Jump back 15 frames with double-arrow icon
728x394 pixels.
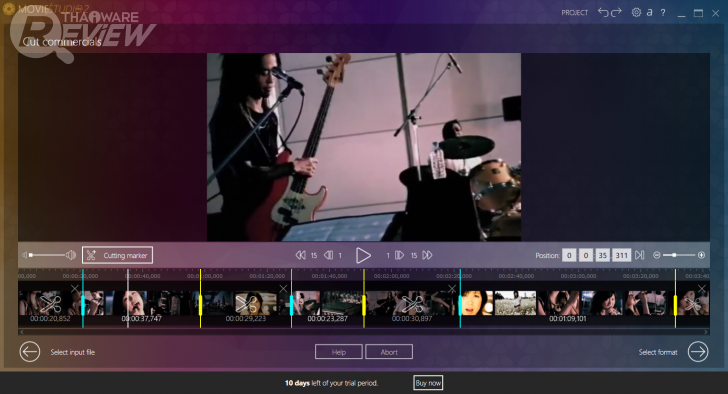(x=300, y=255)
